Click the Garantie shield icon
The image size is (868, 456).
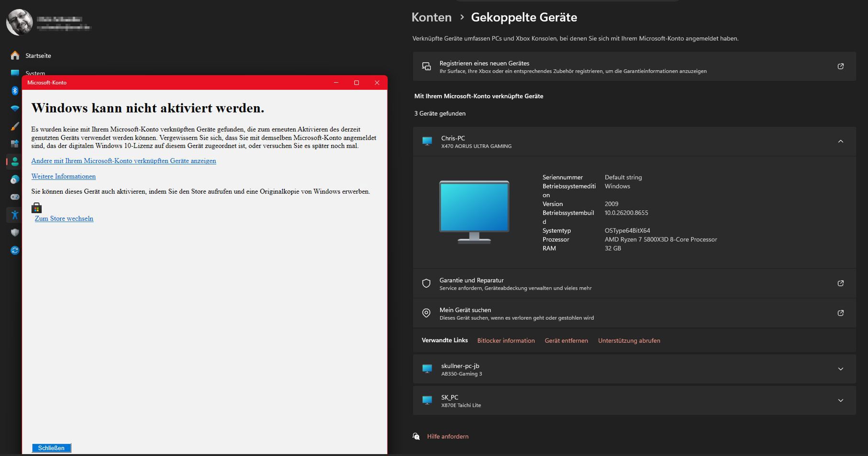(426, 283)
